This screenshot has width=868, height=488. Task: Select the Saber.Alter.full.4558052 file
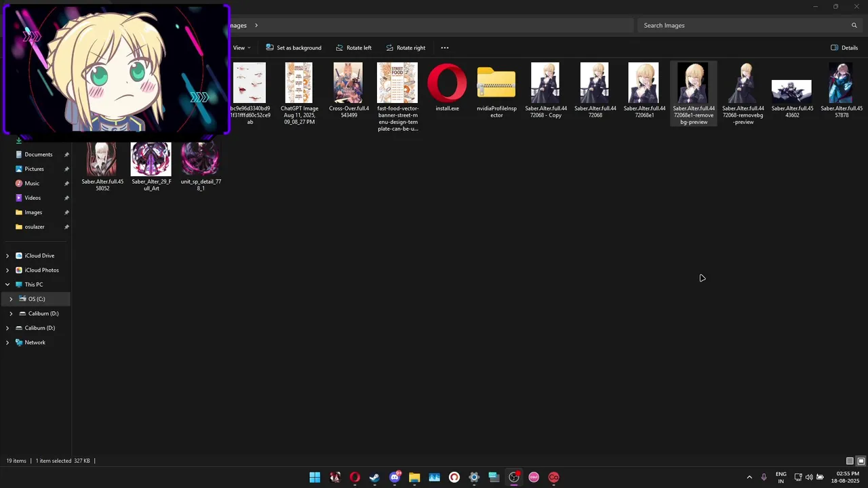tap(102, 167)
